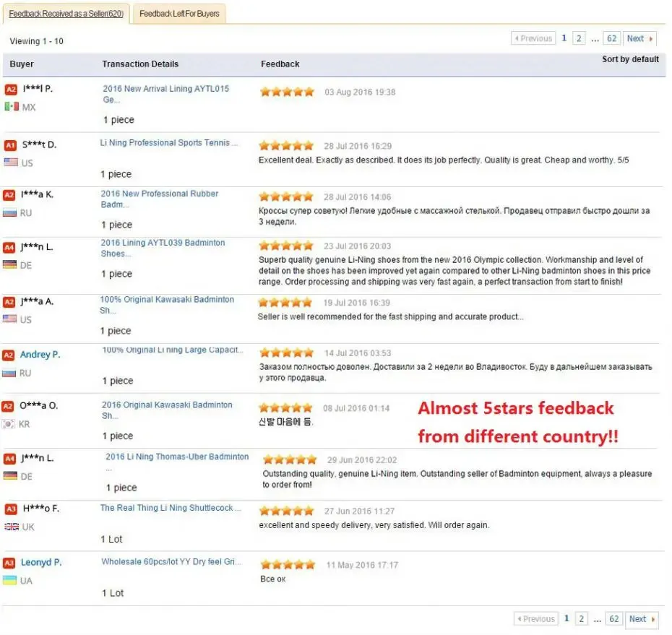Screen dimensions: 672x635
Task: Select Feedback Received as a Seller tab
Action: tap(66, 14)
